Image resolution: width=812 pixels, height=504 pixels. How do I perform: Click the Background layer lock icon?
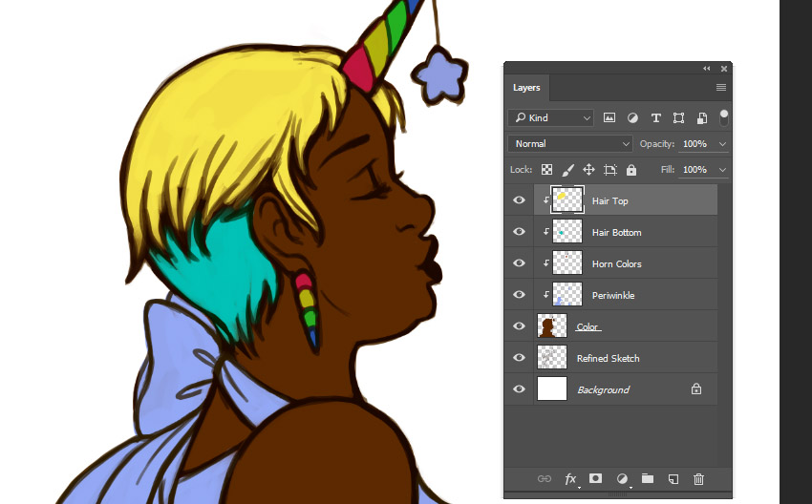click(x=696, y=388)
